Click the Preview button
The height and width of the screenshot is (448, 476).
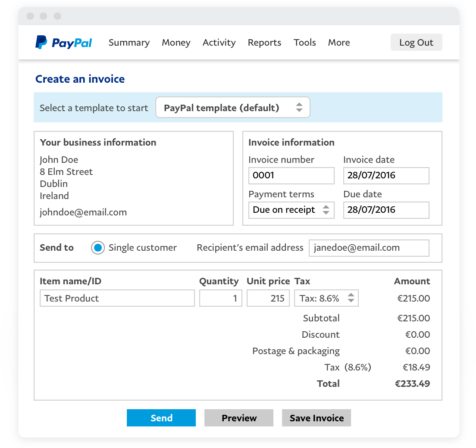coord(239,417)
